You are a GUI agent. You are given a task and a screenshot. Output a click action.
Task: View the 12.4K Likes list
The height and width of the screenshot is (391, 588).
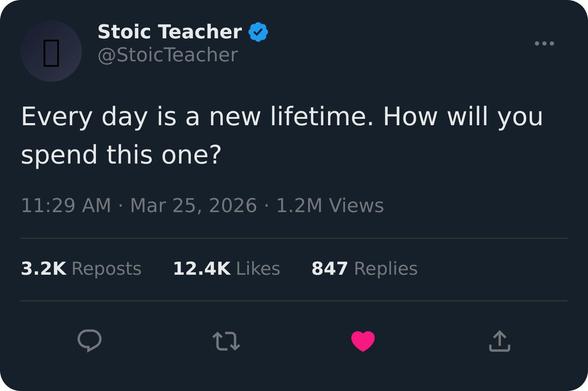[x=226, y=268]
